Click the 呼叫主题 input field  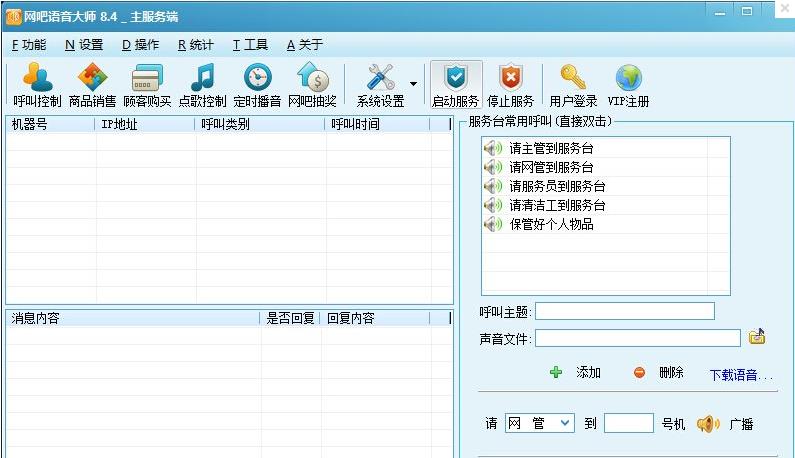(x=625, y=311)
